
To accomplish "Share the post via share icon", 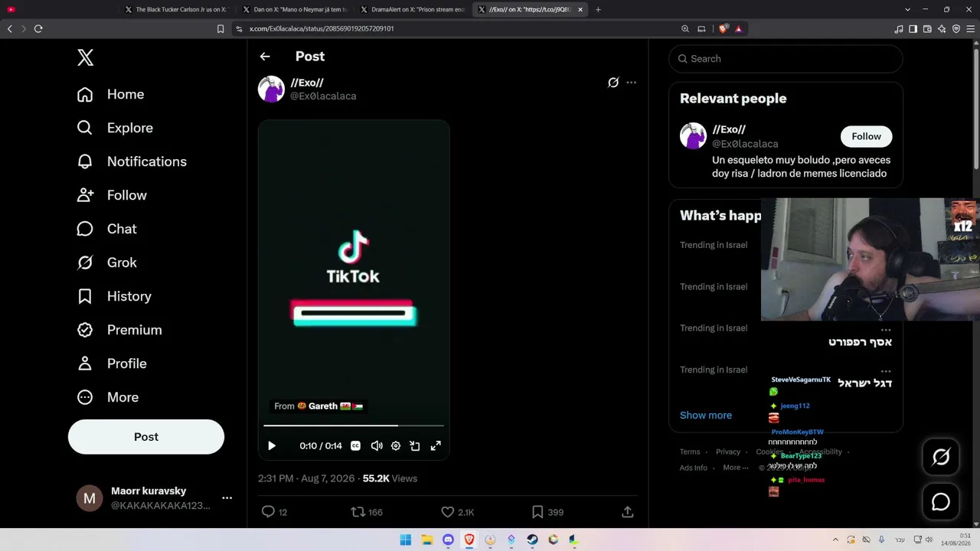I will pos(627,512).
